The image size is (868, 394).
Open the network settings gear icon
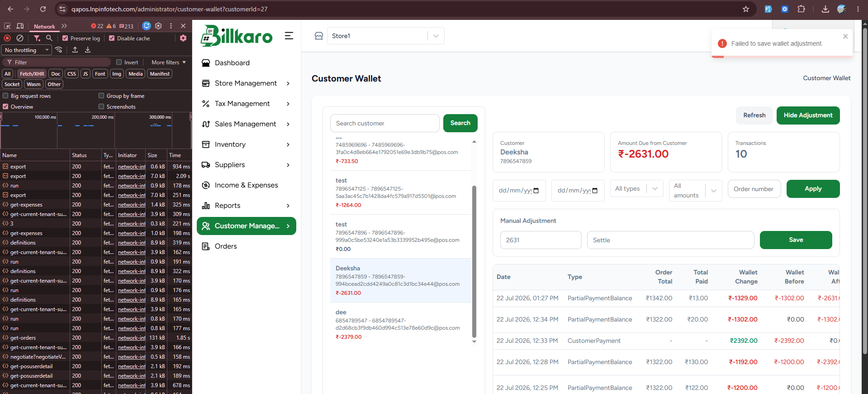[x=183, y=38]
